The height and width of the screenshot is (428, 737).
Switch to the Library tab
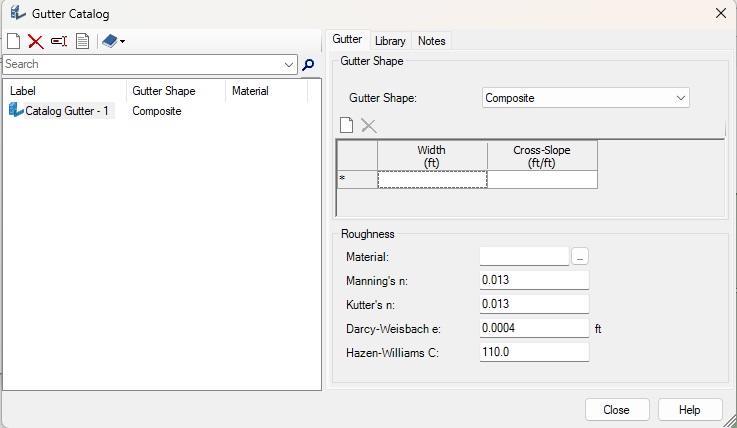pos(390,41)
